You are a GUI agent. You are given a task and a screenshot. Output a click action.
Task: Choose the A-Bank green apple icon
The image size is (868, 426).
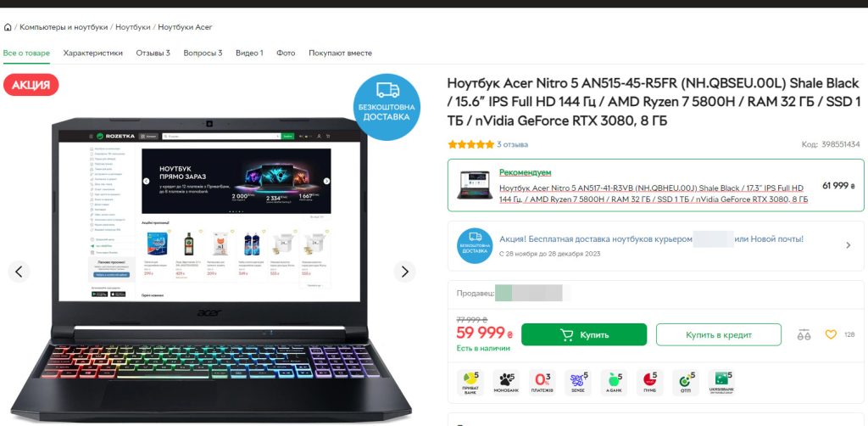point(614,382)
